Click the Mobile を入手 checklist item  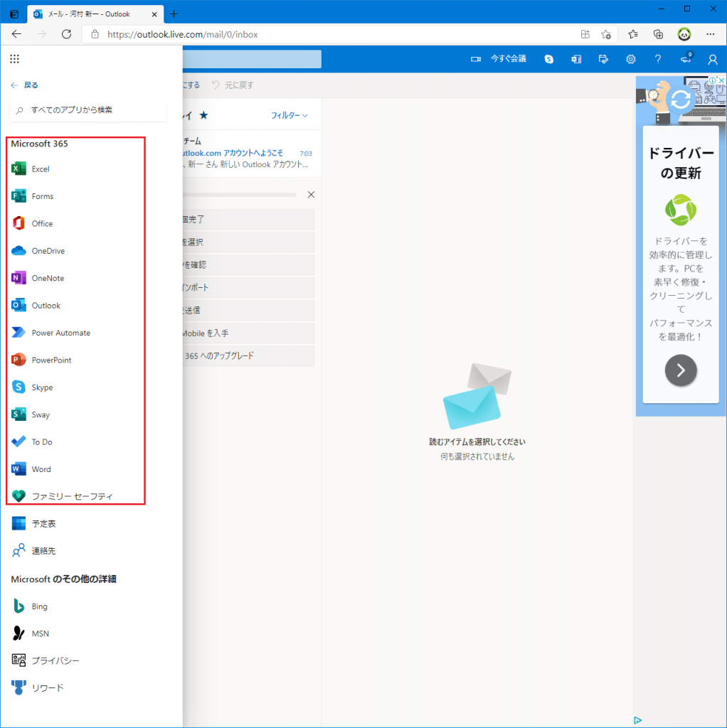(248, 333)
